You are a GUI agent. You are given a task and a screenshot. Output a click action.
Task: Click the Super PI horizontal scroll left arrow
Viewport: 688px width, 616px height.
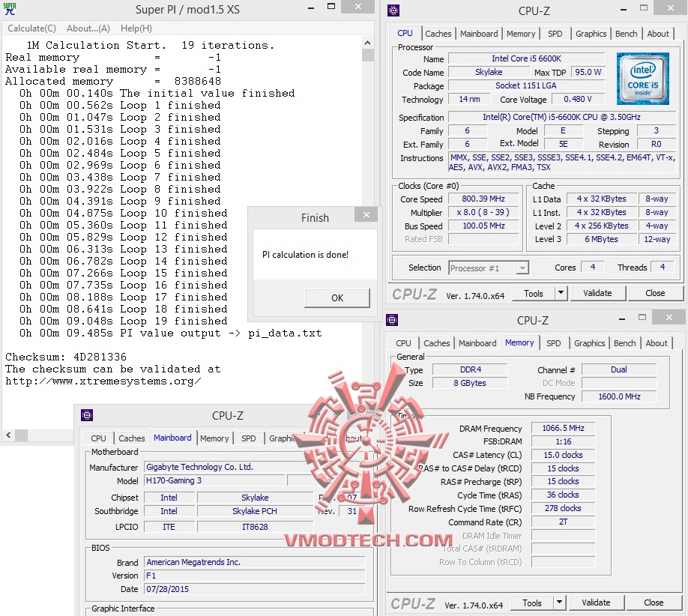pyautogui.click(x=8, y=435)
